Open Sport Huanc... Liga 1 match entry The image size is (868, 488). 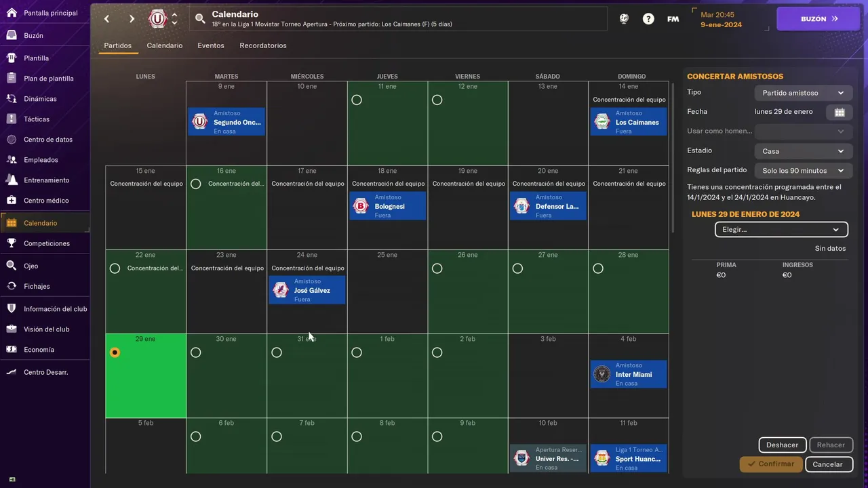click(629, 459)
